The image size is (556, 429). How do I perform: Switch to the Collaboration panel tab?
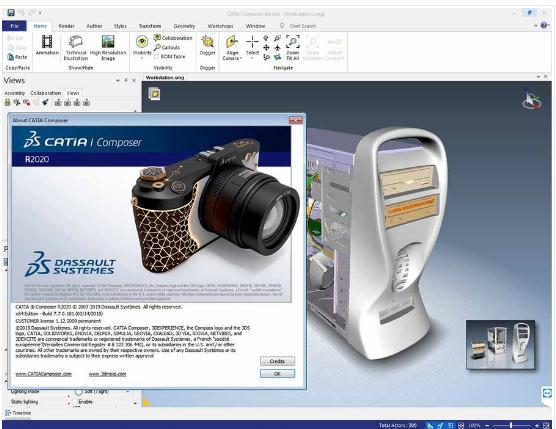point(46,93)
